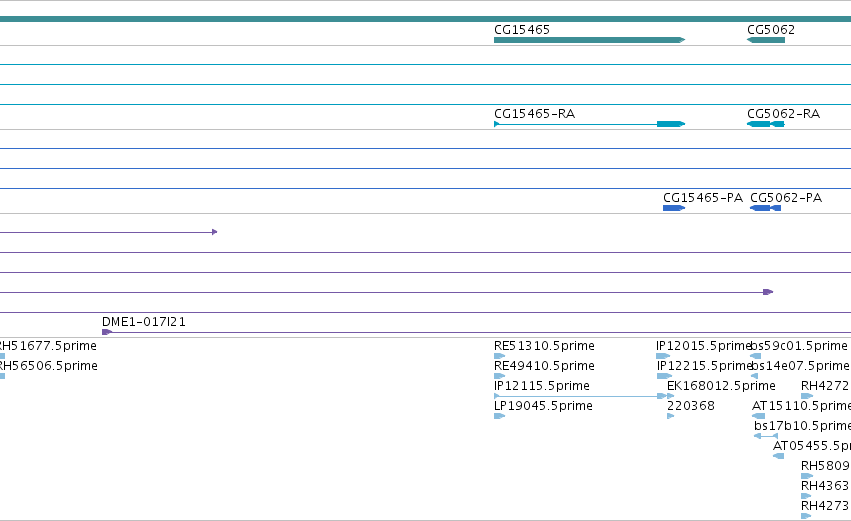Click the IP12015.5prime EST label
This screenshot has height=521, width=851.
point(703,346)
